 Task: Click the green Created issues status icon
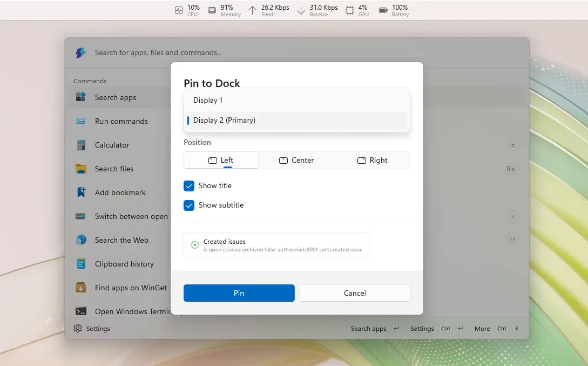194,245
